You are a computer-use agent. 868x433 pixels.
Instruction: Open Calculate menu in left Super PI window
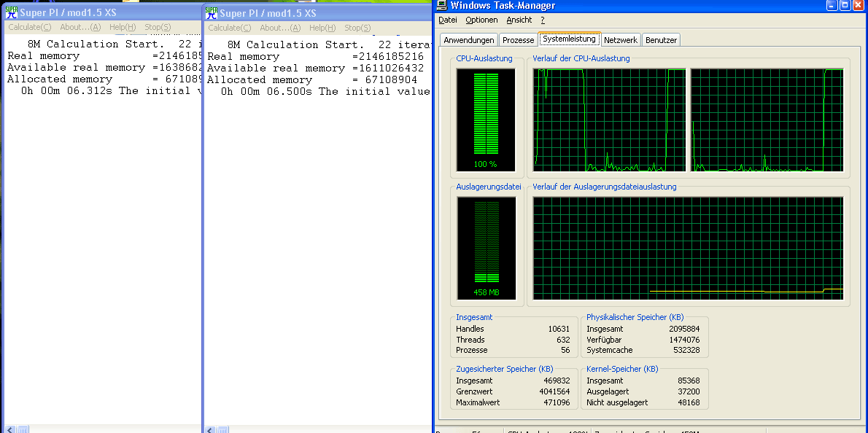[30, 27]
